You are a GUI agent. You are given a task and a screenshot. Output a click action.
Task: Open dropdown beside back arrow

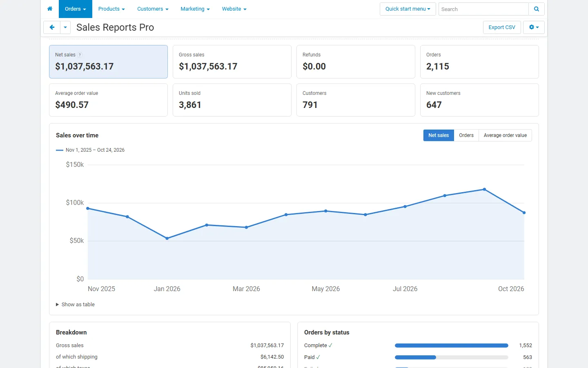[65, 27]
